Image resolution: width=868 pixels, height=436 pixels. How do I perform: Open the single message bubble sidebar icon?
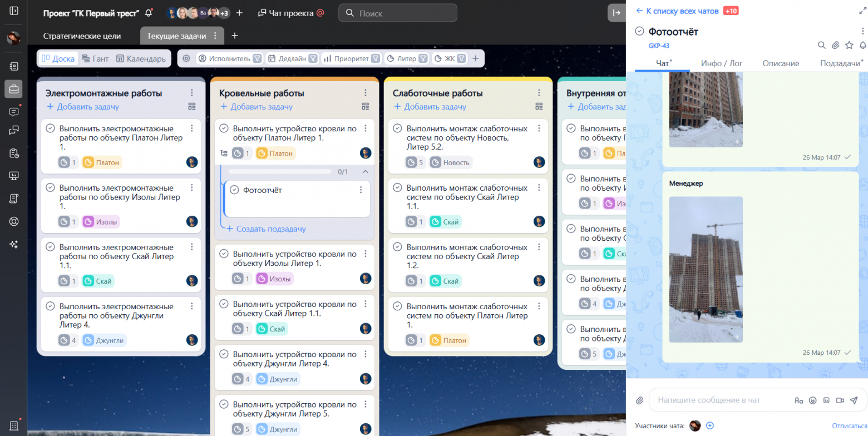(14, 111)
